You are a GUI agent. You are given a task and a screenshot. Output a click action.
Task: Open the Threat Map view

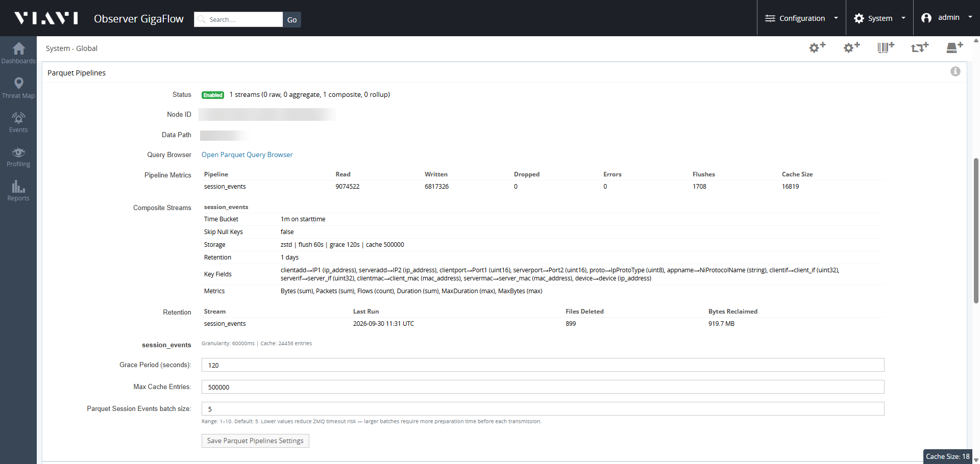pyautogui.click(x=18, y=88)
